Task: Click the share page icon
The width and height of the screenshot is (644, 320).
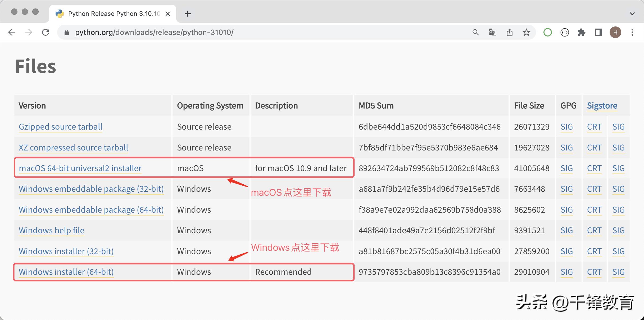Action: tap(510, 32)
